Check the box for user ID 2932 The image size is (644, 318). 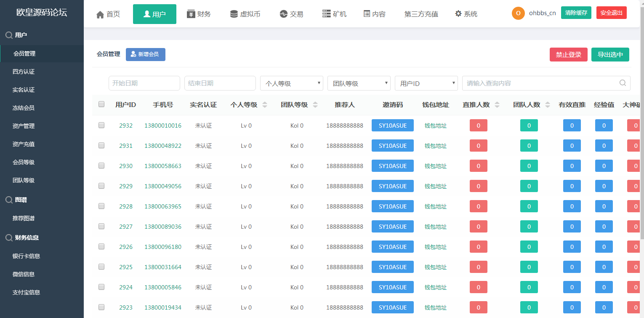101,125
